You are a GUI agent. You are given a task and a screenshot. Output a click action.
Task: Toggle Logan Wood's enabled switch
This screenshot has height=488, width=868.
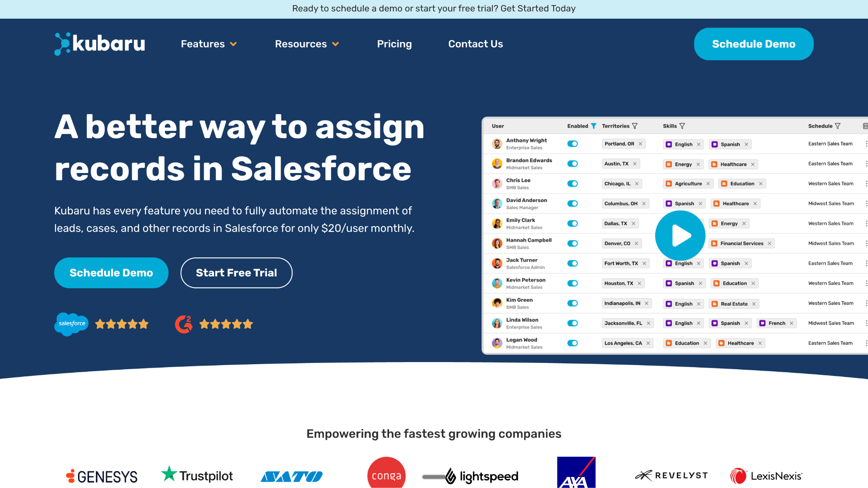pos(573,343)
